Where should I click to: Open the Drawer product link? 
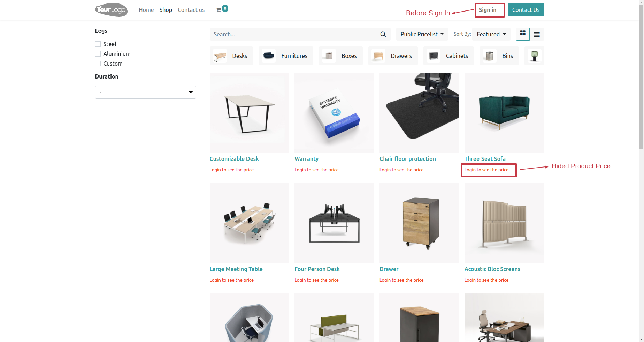(x=389, y=269)
